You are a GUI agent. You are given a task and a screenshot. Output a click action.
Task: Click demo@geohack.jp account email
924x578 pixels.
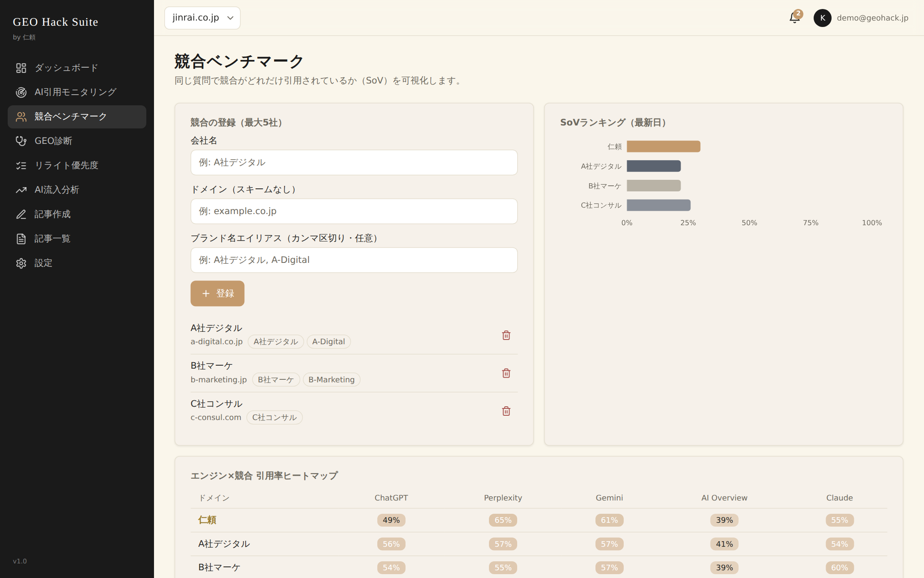(872, 18)
